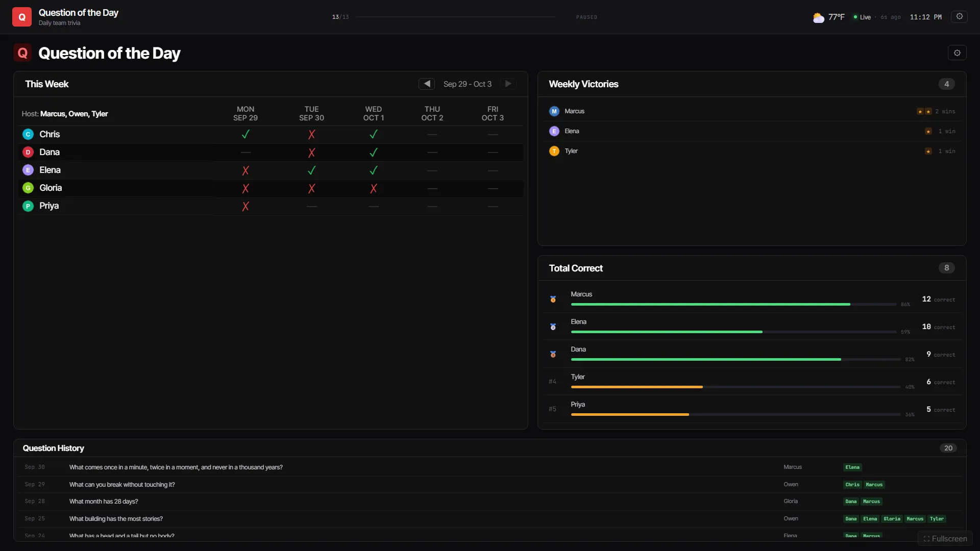This screenshot has height=551, width=980.
Task: Click the Total Correct count badge 8
Action: coord(946,268)
